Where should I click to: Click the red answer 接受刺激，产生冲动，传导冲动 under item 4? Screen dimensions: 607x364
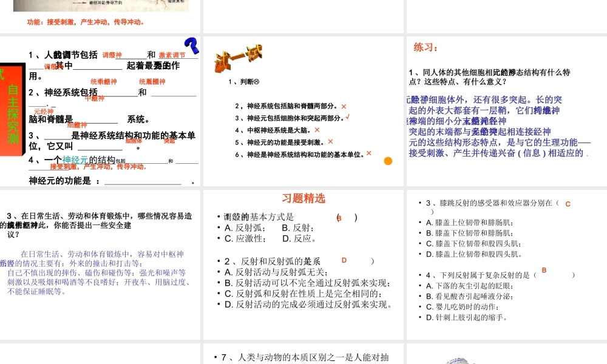[98, 167]
